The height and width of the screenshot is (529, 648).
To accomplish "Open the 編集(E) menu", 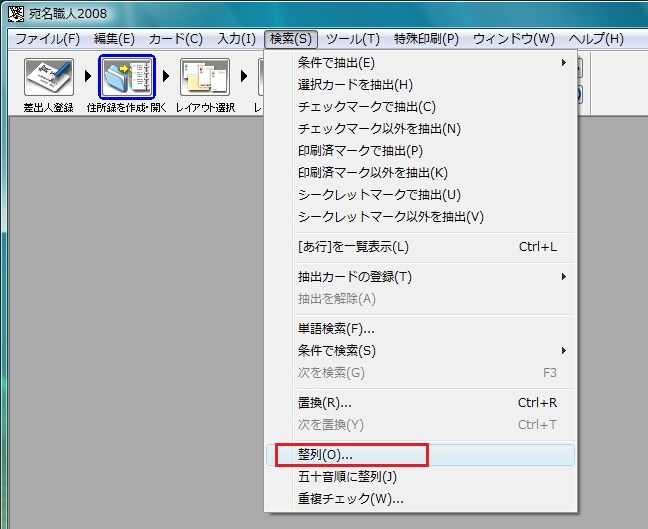I will tap(114, 39).
